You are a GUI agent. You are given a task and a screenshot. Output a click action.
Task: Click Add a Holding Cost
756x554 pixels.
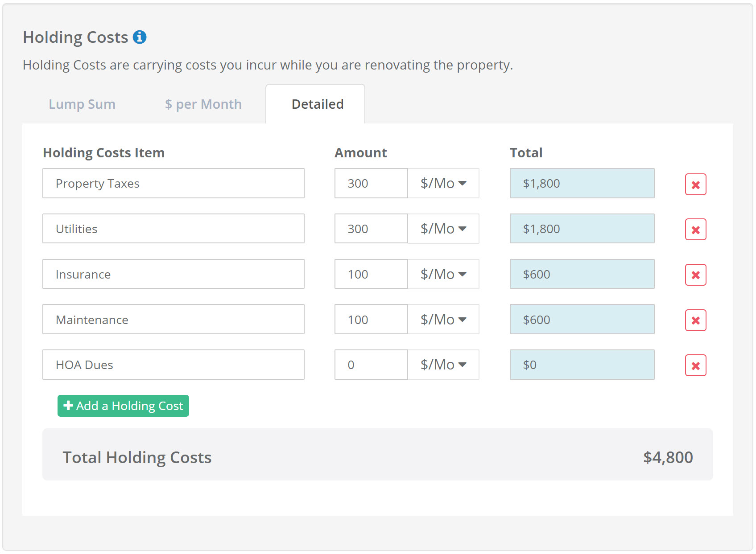pos(123,406)
